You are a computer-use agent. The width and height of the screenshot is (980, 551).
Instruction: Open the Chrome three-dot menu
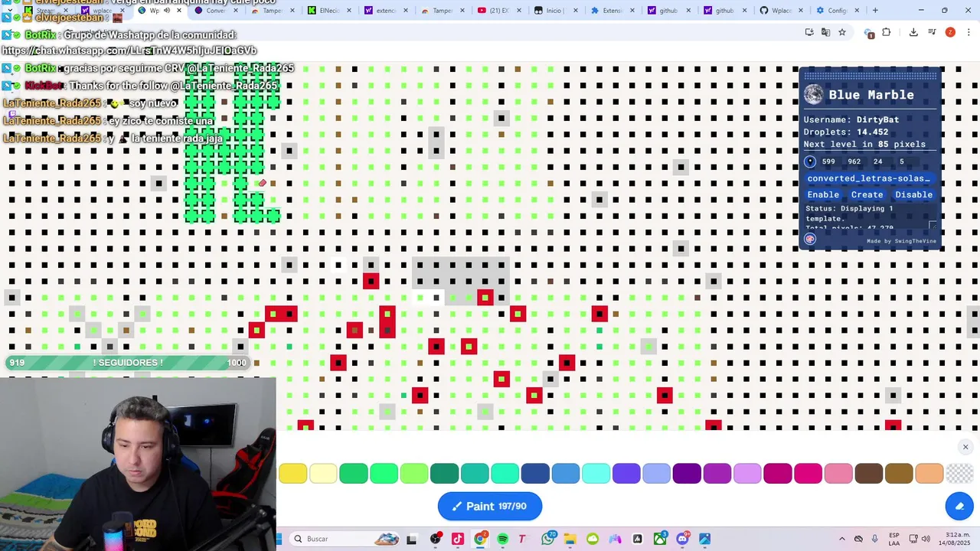click(969, 32)
